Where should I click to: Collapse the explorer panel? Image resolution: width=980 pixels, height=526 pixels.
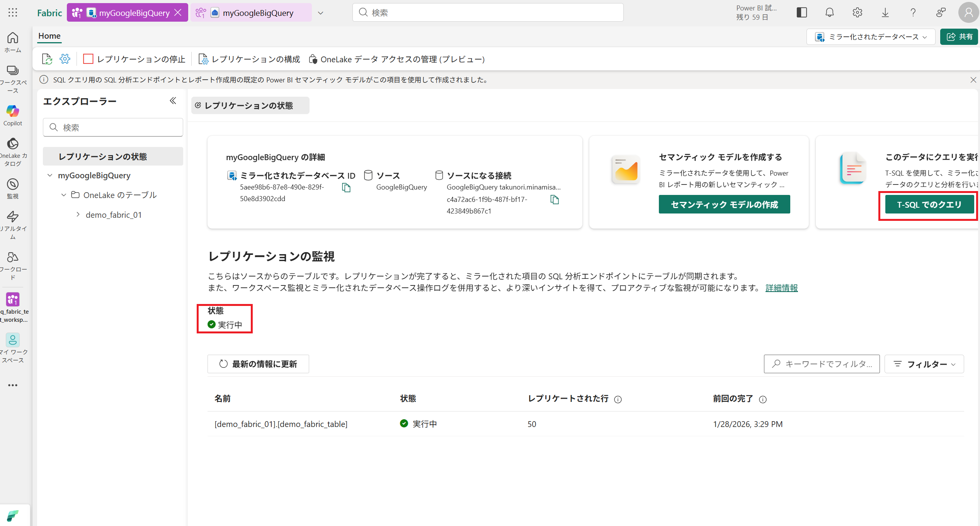(173, 101)
